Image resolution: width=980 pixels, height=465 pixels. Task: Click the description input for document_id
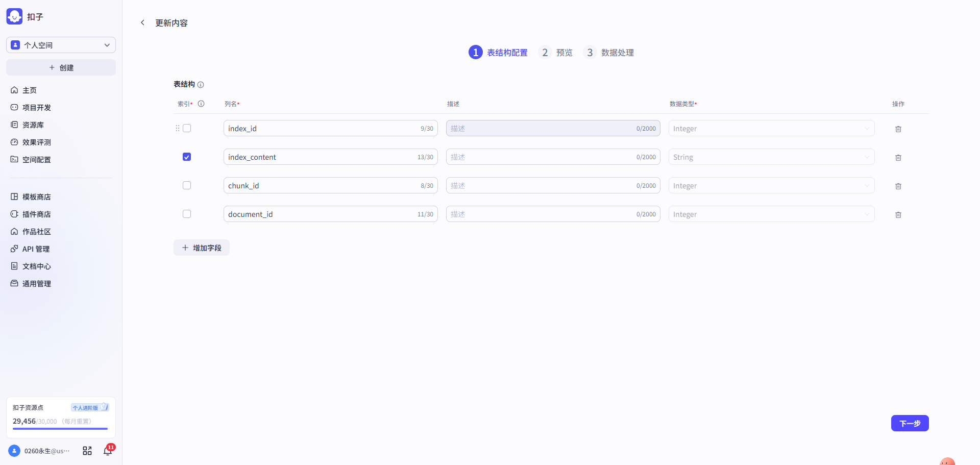tap(553, 214)
